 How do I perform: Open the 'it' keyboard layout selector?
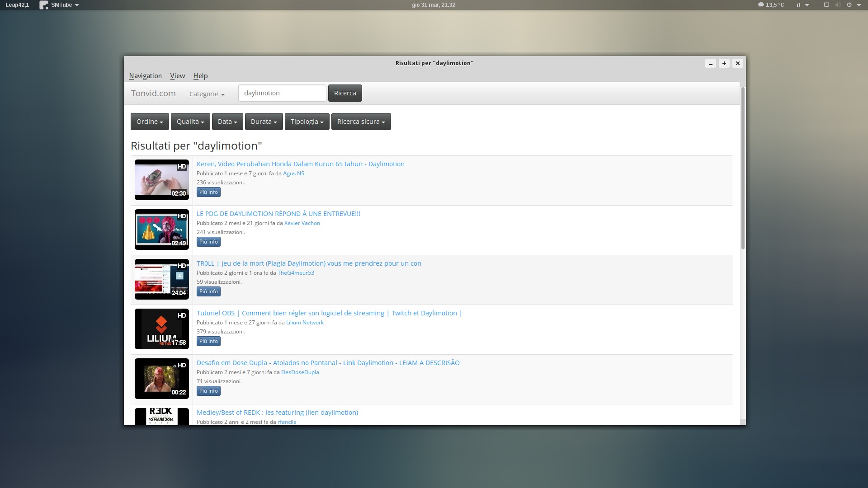tap(802, 5)
